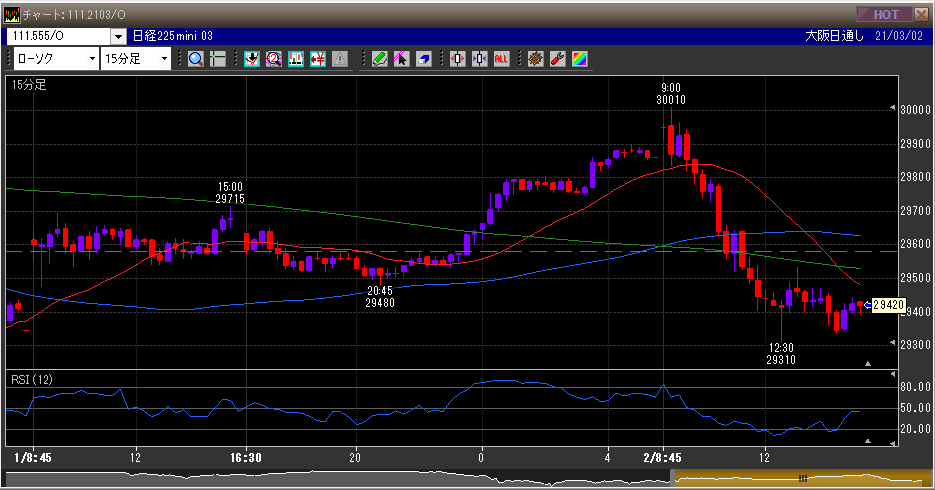Toggle the crosshair cursor tool
935x490 pixels.
tap(218, 58)
